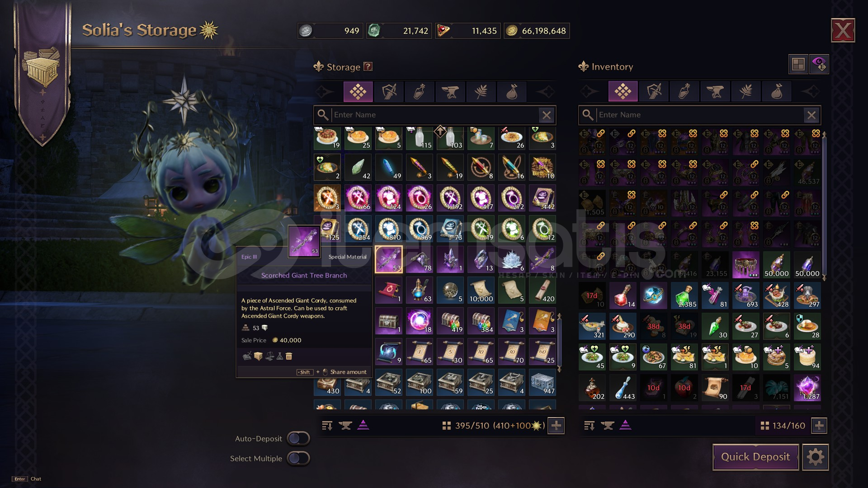The image size is (868, 488).
Task: Select the 10,000 scroll stack in storage
Action: point(481,290)
